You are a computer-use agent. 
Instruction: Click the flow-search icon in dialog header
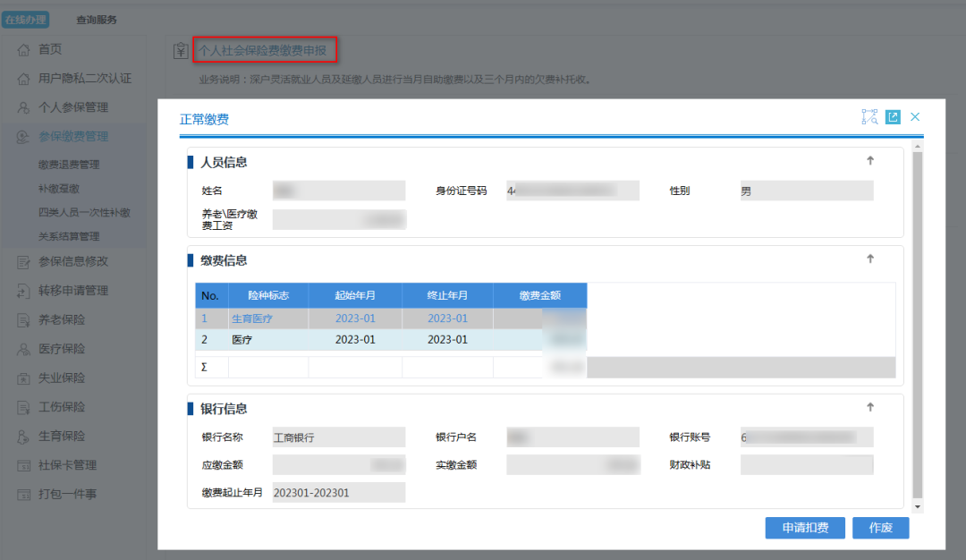point(869,116)
